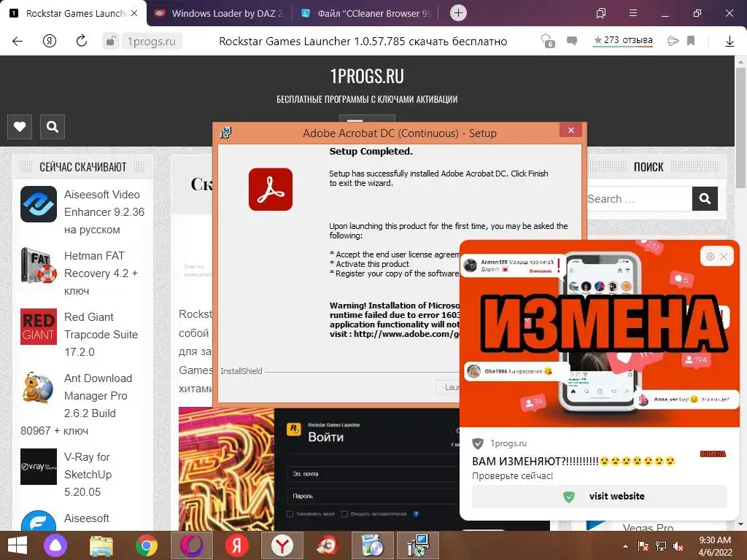747x560 pixels.
Task: Click the heart favorites icon on site
Action: tap(20, 127)
